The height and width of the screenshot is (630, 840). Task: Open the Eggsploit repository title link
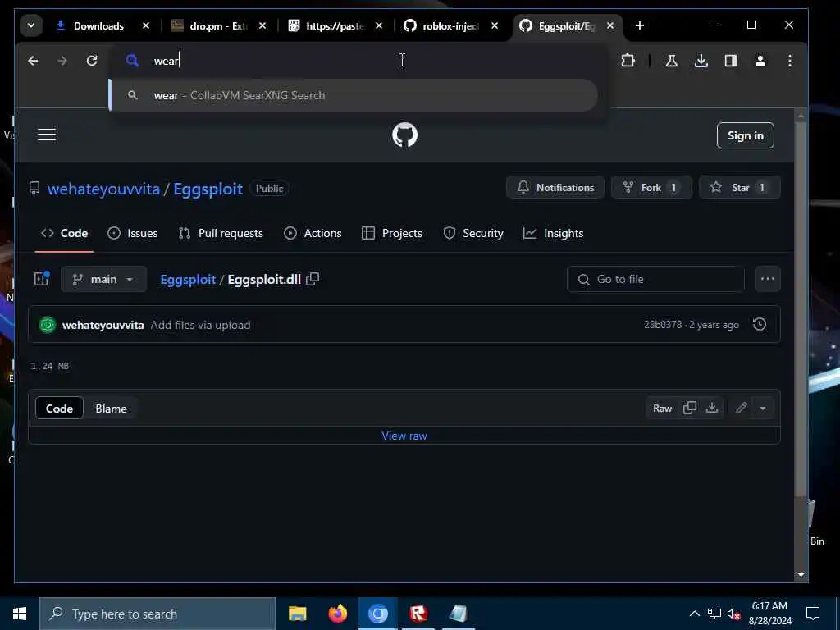(208, 189)
